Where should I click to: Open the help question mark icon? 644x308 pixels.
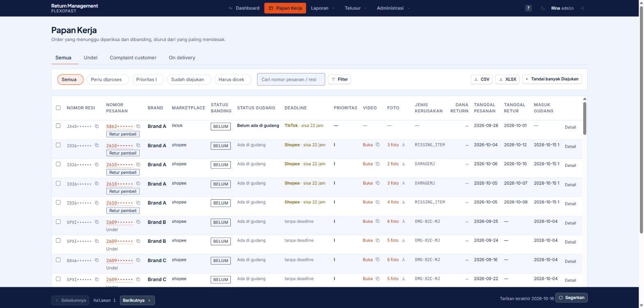click(x=528, y=8)
